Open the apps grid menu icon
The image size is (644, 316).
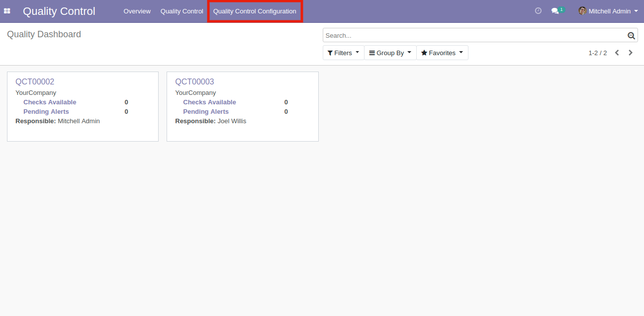(x=7, y=11)
